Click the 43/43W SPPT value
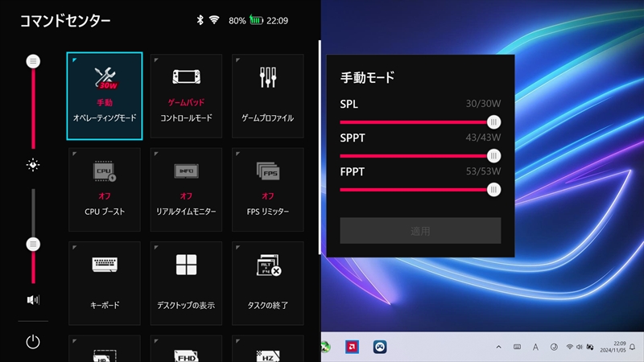The height and width of the screenshot is (362, 644). tap(483, 138)
